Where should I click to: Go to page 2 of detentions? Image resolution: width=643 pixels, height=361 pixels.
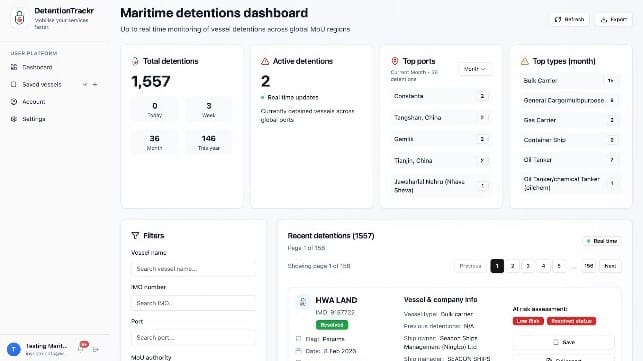(x=513, y=266)
